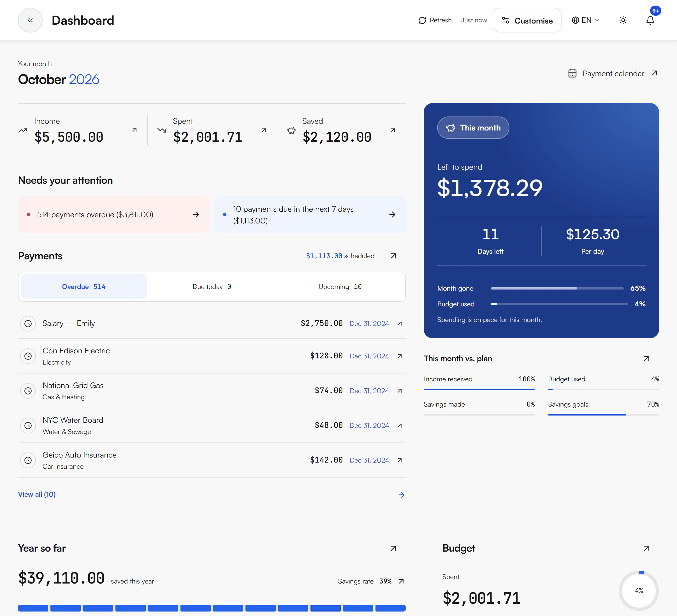The height and width of the screenshot is (616, 677).
Task: Open Budget section arrow icon
Action: 646,548
